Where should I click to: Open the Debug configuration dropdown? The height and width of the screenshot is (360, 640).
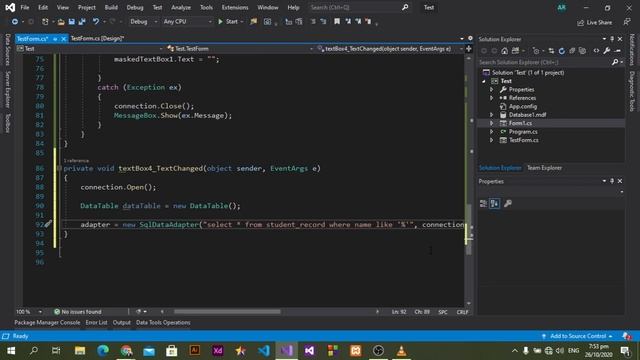point(143,22)
